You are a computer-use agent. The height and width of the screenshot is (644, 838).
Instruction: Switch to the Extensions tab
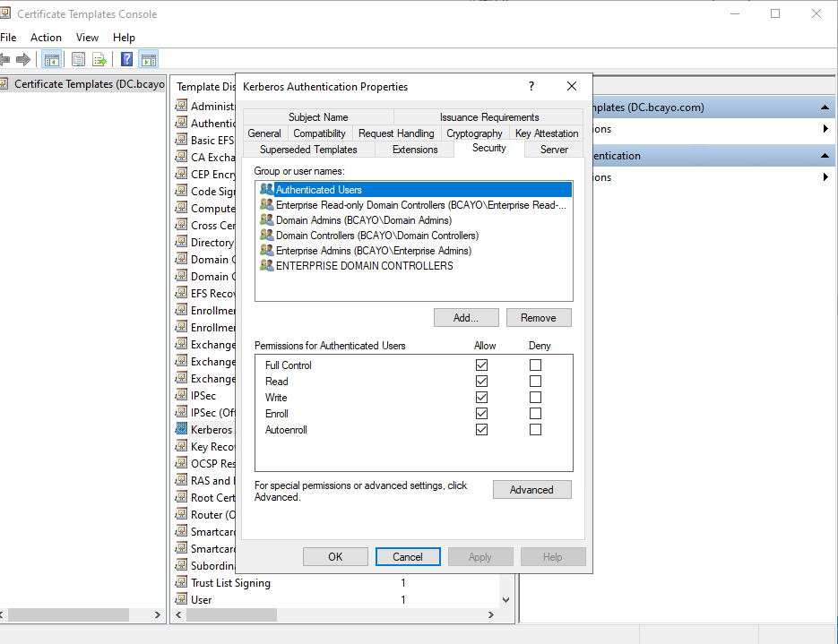coord(415,150)
